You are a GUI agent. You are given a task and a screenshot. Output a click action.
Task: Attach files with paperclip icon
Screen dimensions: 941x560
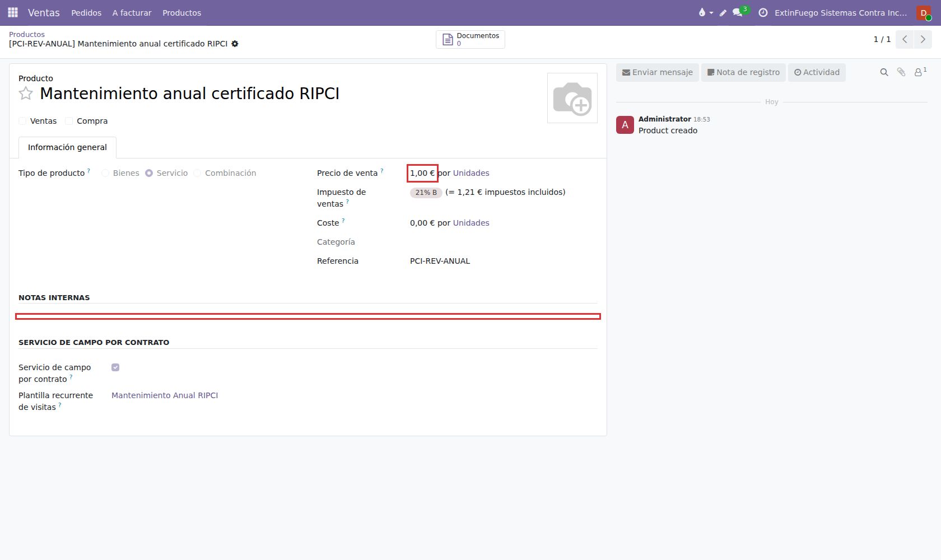pos(901,72)
